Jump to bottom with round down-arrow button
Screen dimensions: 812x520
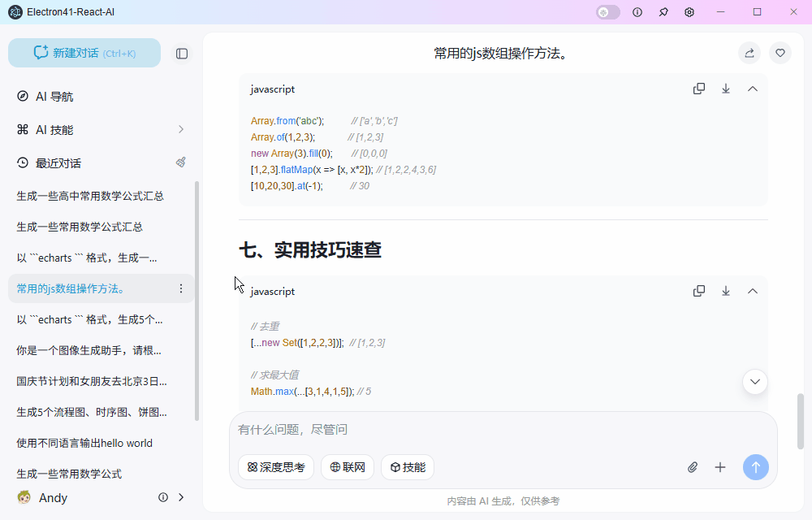pos(755,382)
